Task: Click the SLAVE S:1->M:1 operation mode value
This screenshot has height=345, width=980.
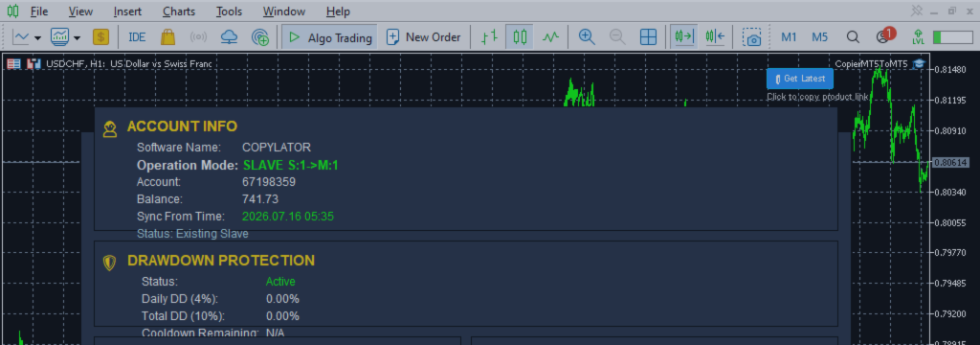Action: click(x=291, y=165)
